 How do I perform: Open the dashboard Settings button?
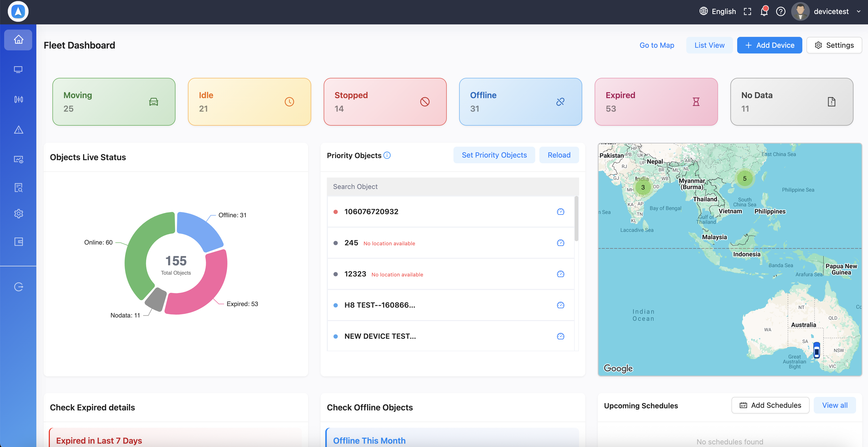pos(834,45)
